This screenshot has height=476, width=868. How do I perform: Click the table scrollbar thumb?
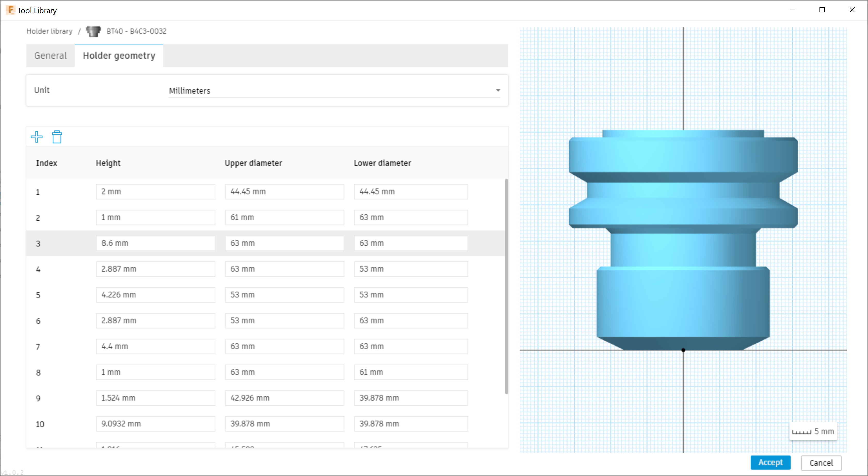point(507,286)
